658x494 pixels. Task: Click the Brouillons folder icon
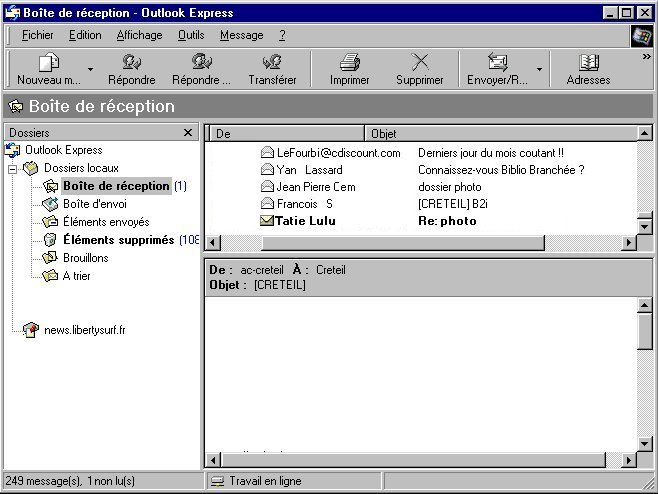(x=50, y=258)
